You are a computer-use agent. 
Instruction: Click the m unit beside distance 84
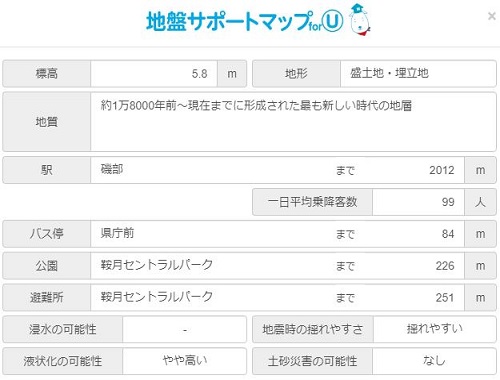point(480,234)
